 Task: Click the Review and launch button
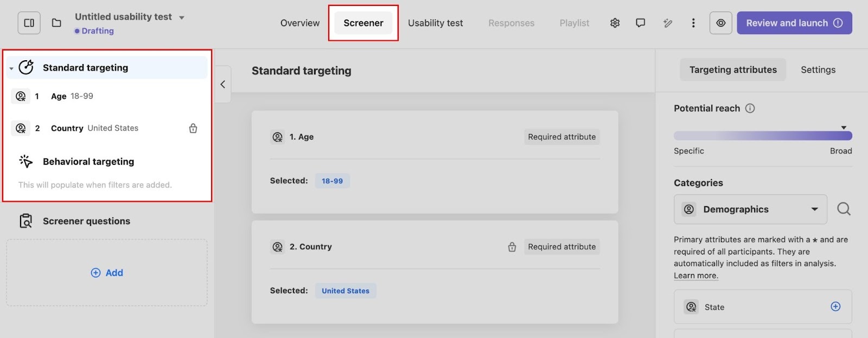pos(794,23)
